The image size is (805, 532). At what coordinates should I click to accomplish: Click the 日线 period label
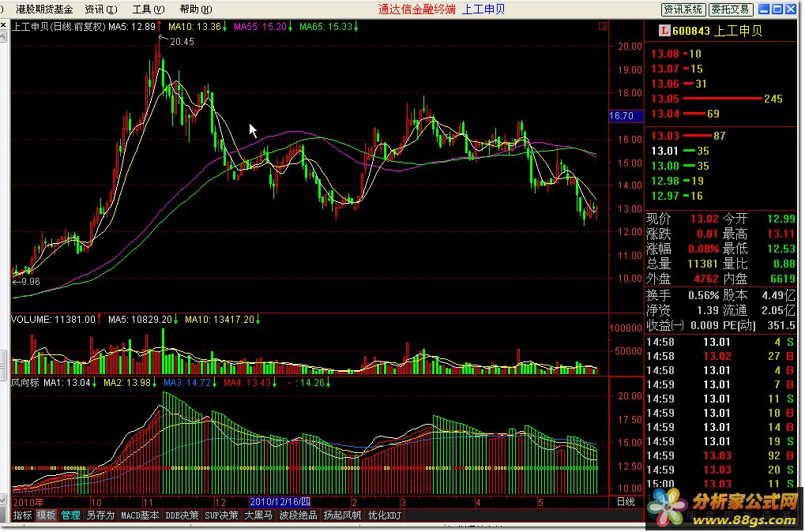point(626,502)
